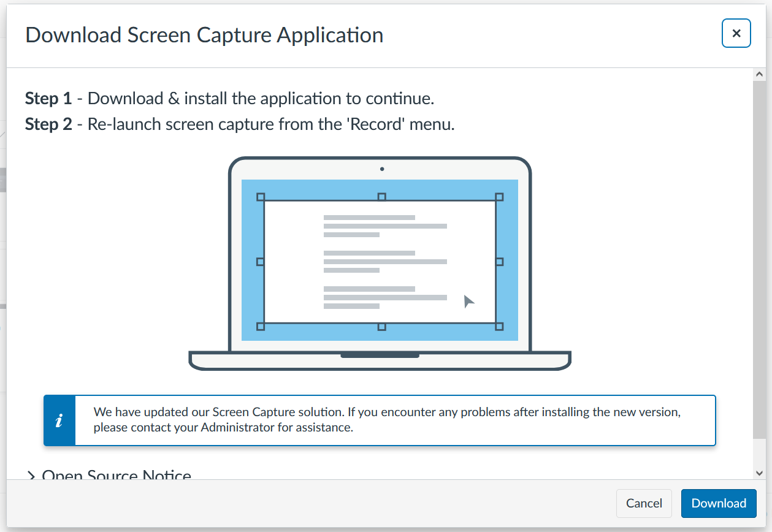Screen dimensions: 772x532
Task: Click the Download button
Action: point(718,503)
